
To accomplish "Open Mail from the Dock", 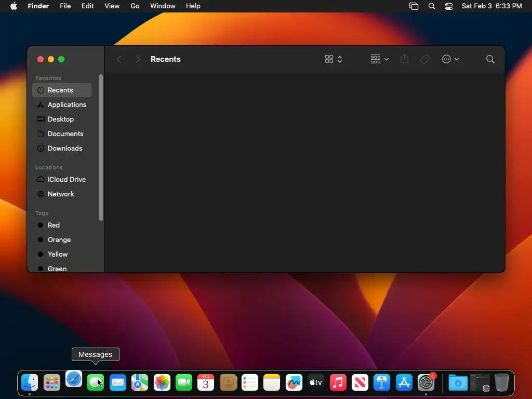I will (x=118, y=382).
